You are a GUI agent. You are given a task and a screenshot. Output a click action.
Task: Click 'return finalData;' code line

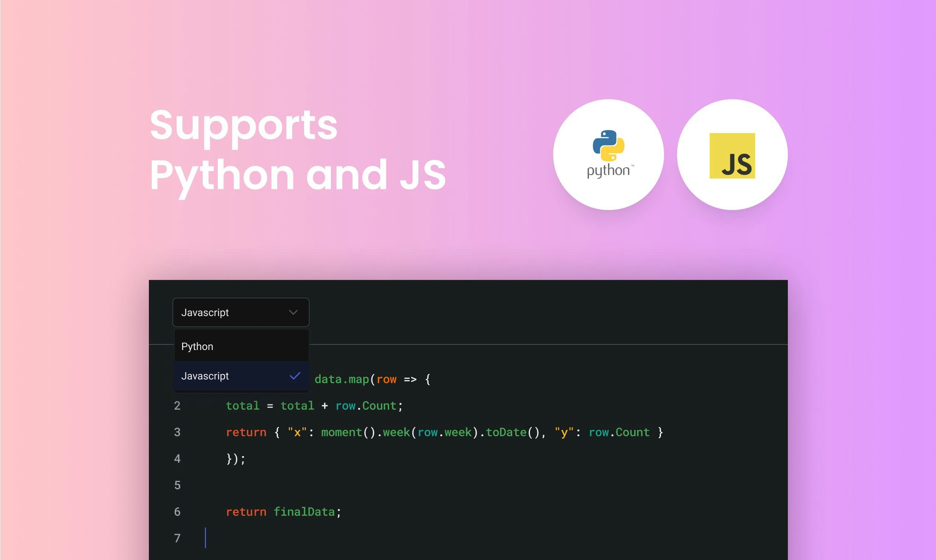(x=283, y=512)
